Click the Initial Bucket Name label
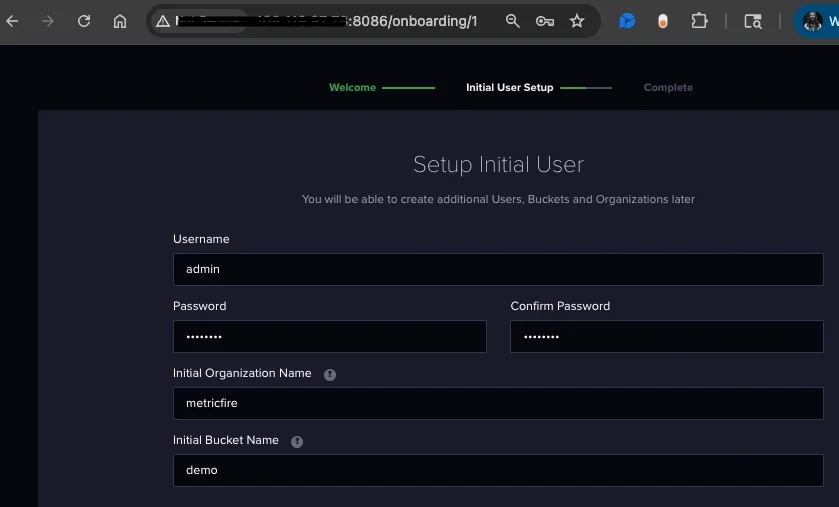The height and width of the screenshot is (507, 839). tap(226, 440)
